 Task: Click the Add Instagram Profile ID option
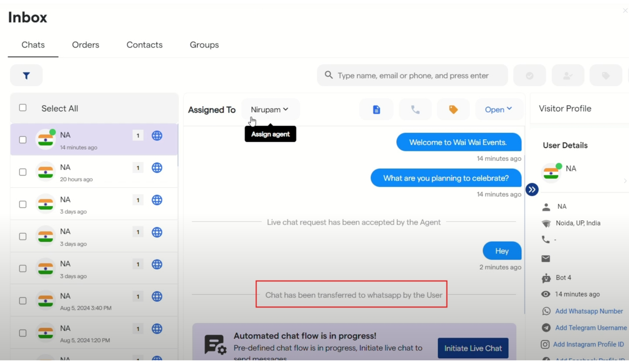[x=588, y=344]
